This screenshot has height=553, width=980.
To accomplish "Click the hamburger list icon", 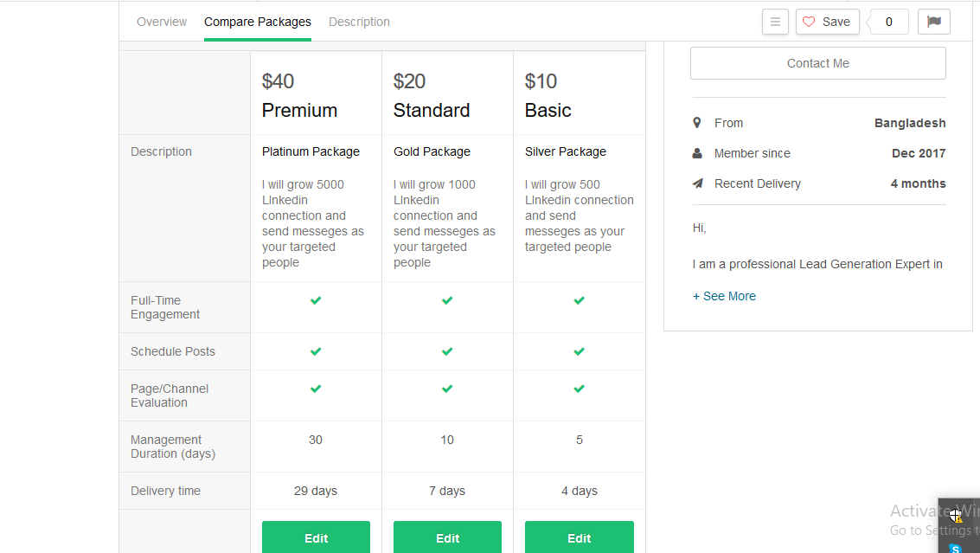I will coord(775,22).
